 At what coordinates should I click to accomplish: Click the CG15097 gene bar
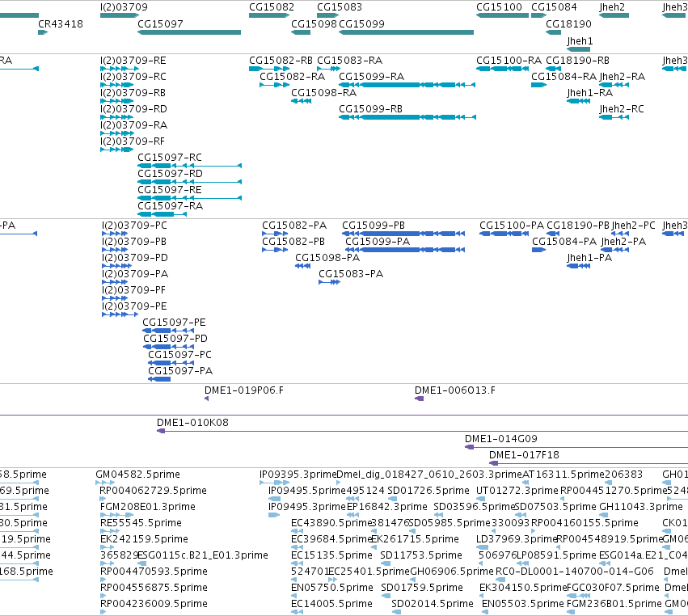tap(189, 32)
